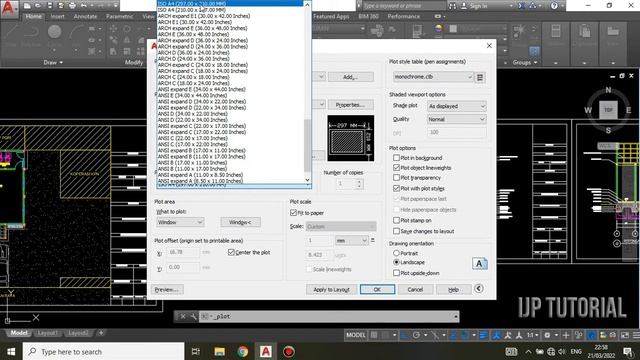The image size is (640, 360).
Task: Choose ANSI expand E (34.00 x 44.00 Inches)
Action: point(230,89)
